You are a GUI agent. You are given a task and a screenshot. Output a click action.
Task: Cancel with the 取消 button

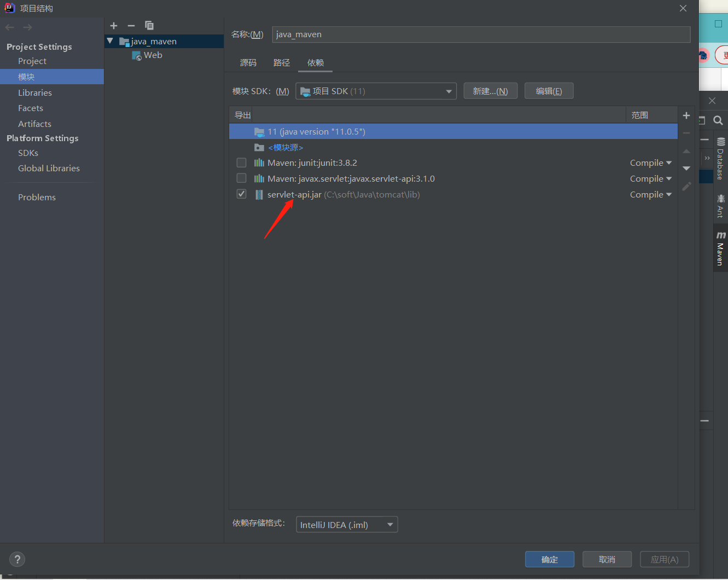607,559
